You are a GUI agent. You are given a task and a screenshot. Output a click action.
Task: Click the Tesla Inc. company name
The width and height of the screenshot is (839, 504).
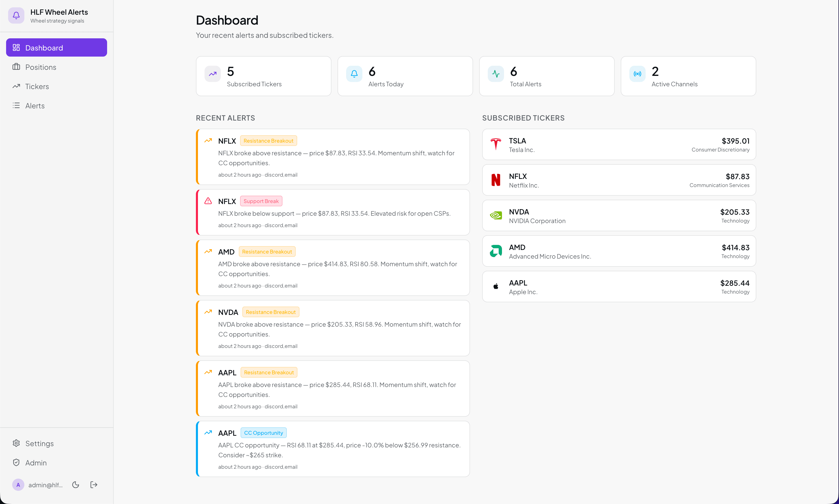pyautogui.click(x=522, y=150)
